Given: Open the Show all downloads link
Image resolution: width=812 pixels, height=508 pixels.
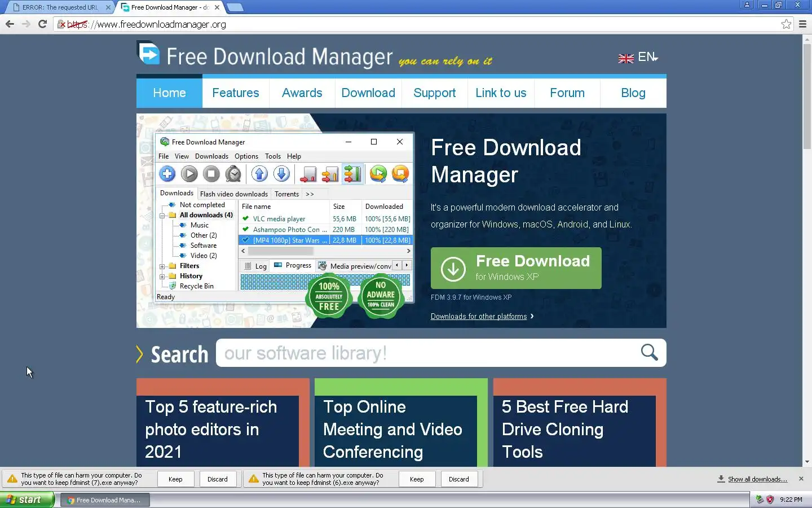Looking at the screenshot, I should tap(757, 479).
